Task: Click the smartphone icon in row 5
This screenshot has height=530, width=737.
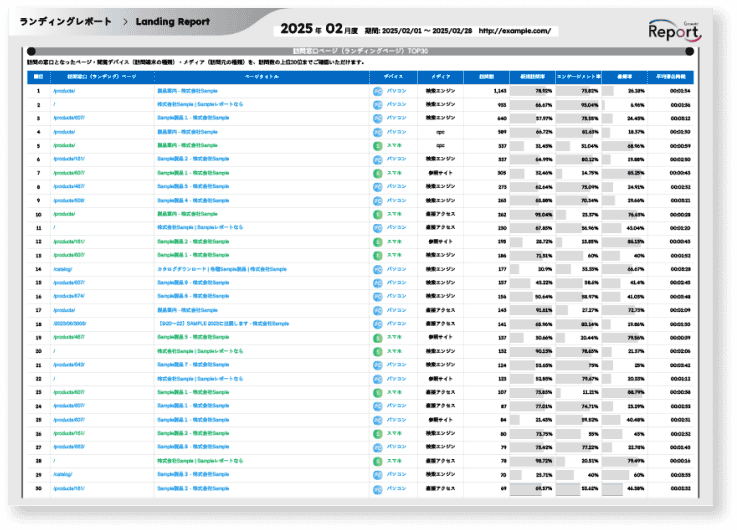Action: (x=377, y=145)
